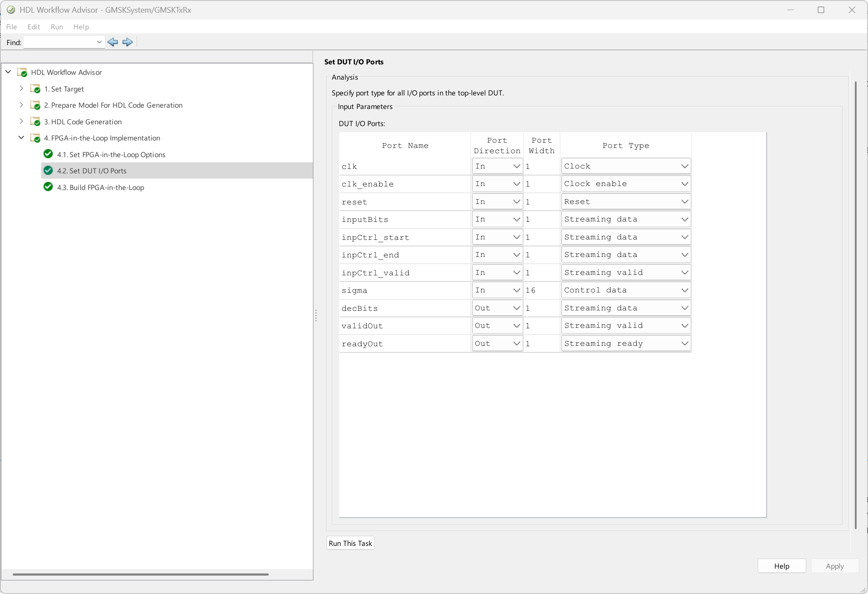Click the Set Target folder check icon
Image resolution: width=868 pixels, height=594 pixels.
click(35, 89)
